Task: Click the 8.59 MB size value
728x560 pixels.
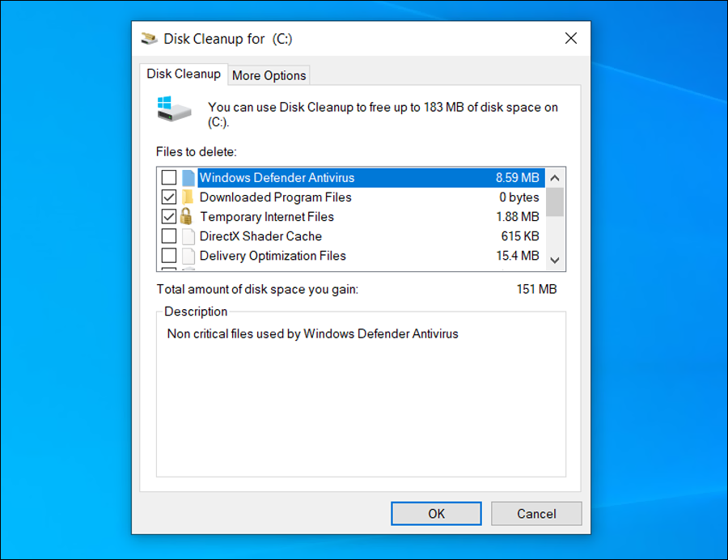Action: click(517, 178)
